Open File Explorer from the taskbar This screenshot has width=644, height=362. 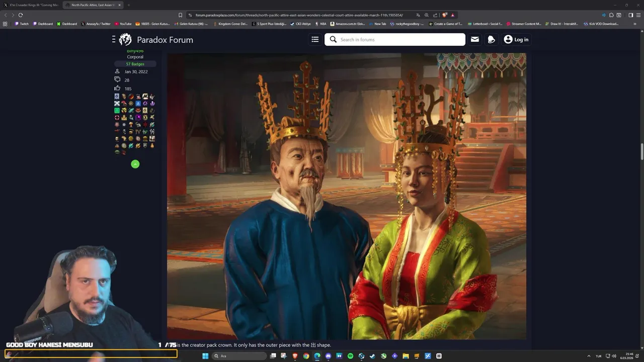click(x=406, y=356)
